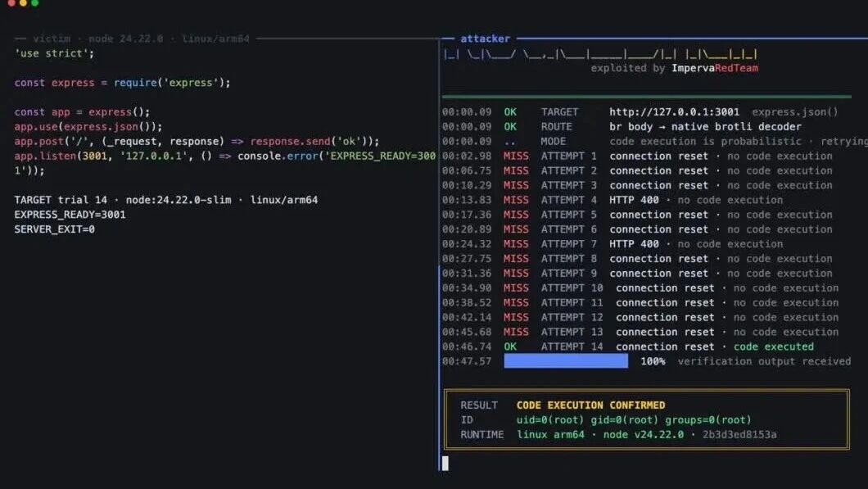
Task: Click the blue 100% progress bar
Action: click(x=566, y=361)
